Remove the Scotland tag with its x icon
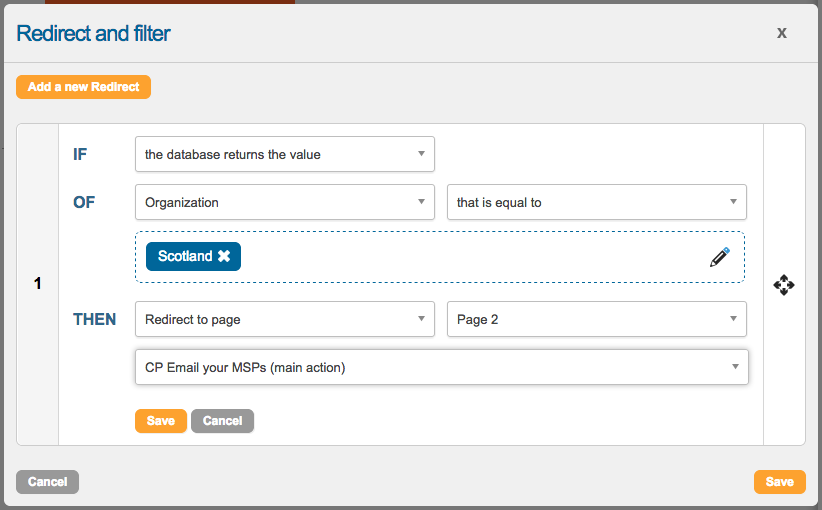 click(x=224, y=257)
